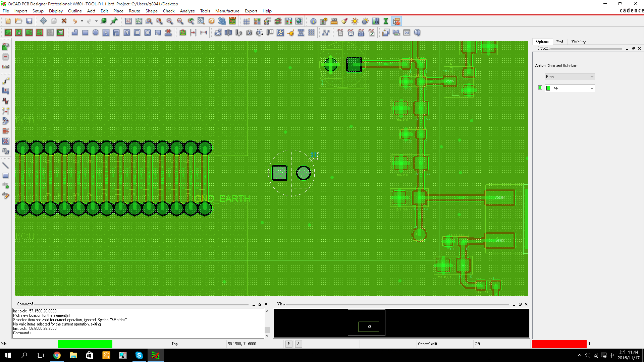Open the Top subclass dropdown

(x=570, y=88)
